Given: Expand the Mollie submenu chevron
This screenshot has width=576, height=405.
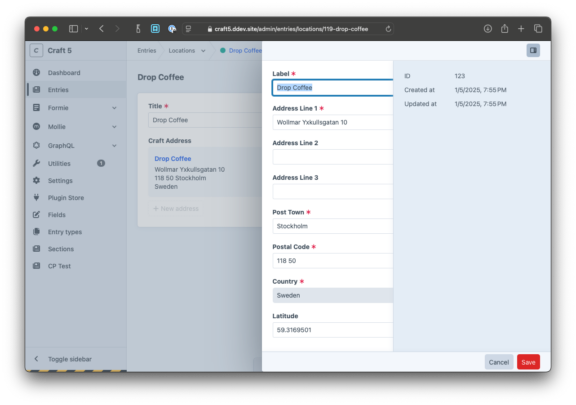Looking at the screenshot, I should click(x=114, y=127).
